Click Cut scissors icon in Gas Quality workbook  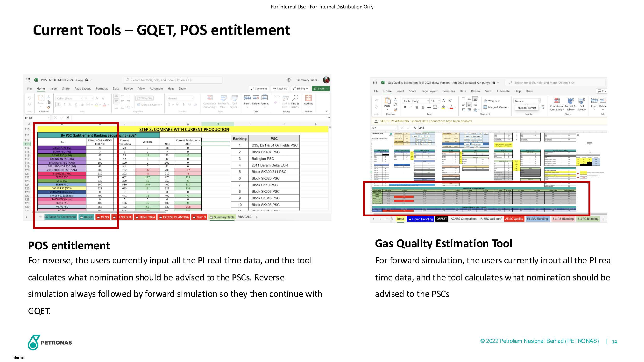395,99
